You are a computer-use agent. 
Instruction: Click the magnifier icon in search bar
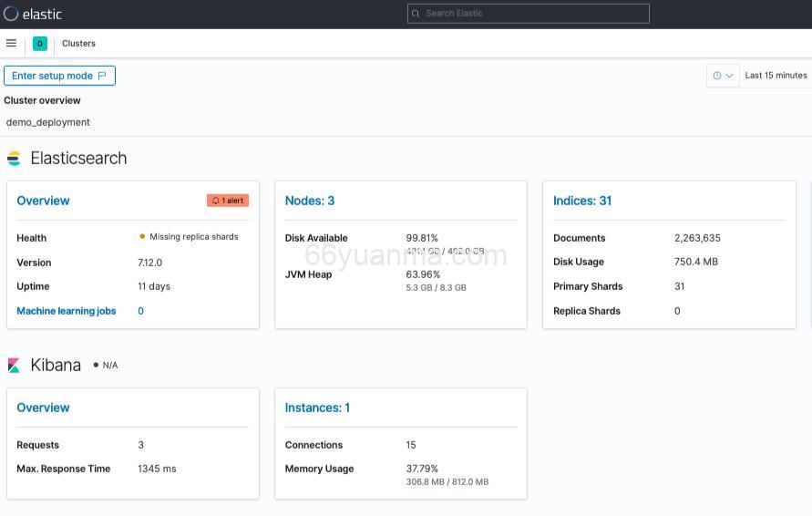click(416, 14)
